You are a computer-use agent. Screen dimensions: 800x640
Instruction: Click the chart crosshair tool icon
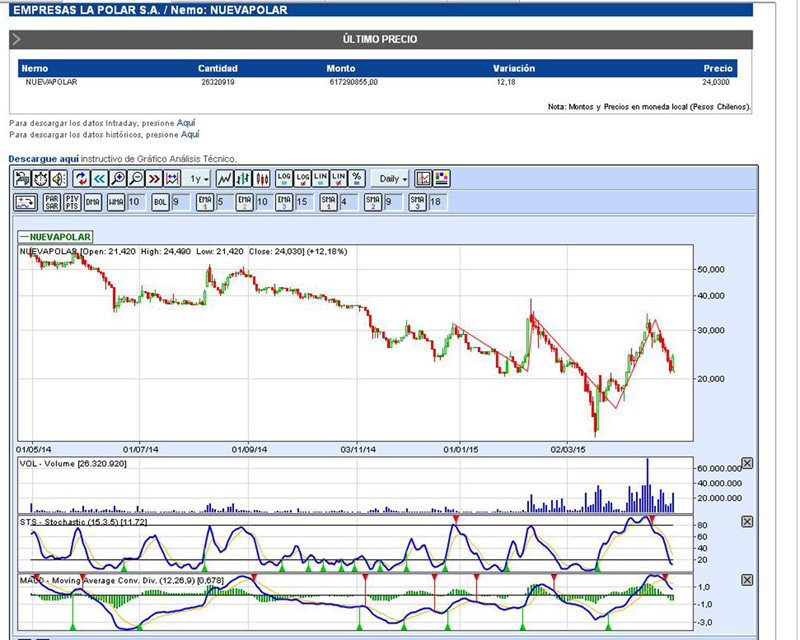coord(423,179)
